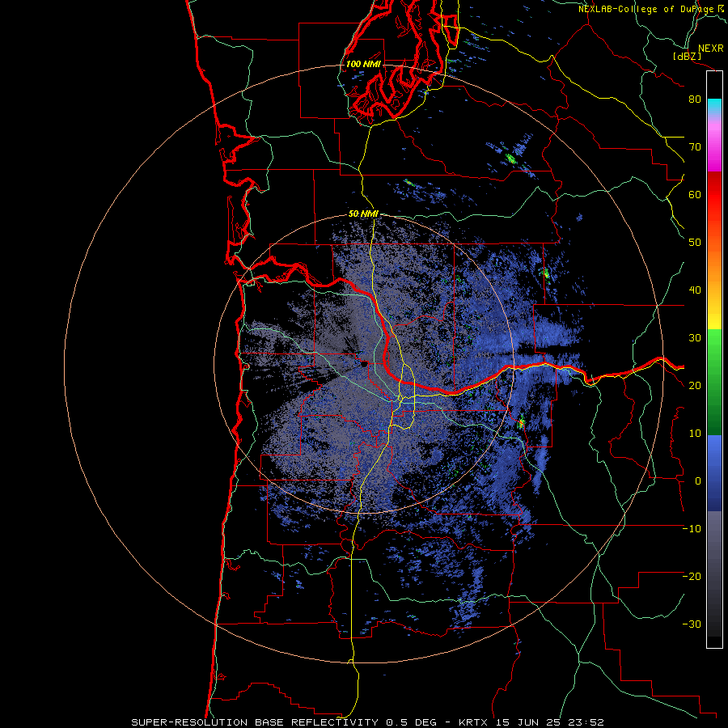The height and width of the screenshot is (728, 728).
Task: Click the 40 value on the dBZ scale
Action: 695,290
